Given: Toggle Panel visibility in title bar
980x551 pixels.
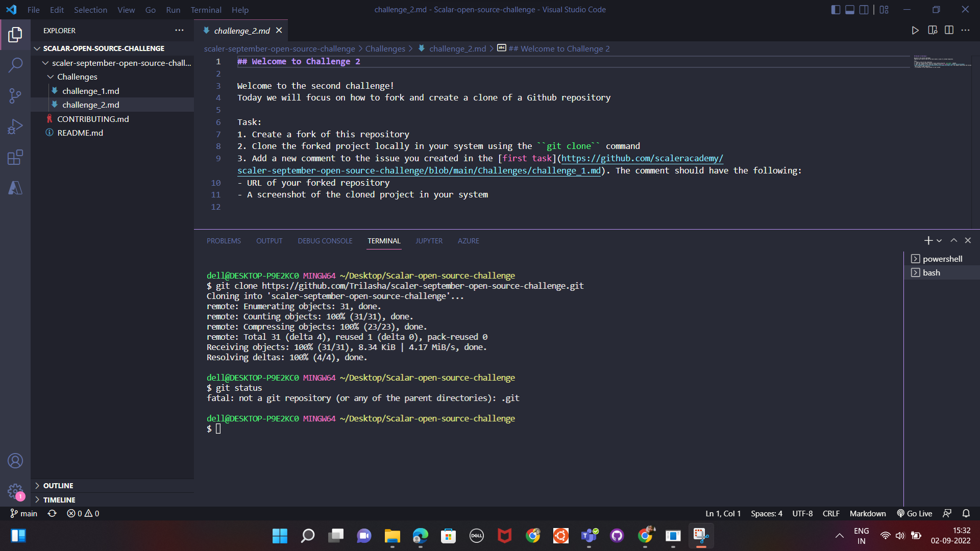Looking at the screenshot, I should pos(850,10).
